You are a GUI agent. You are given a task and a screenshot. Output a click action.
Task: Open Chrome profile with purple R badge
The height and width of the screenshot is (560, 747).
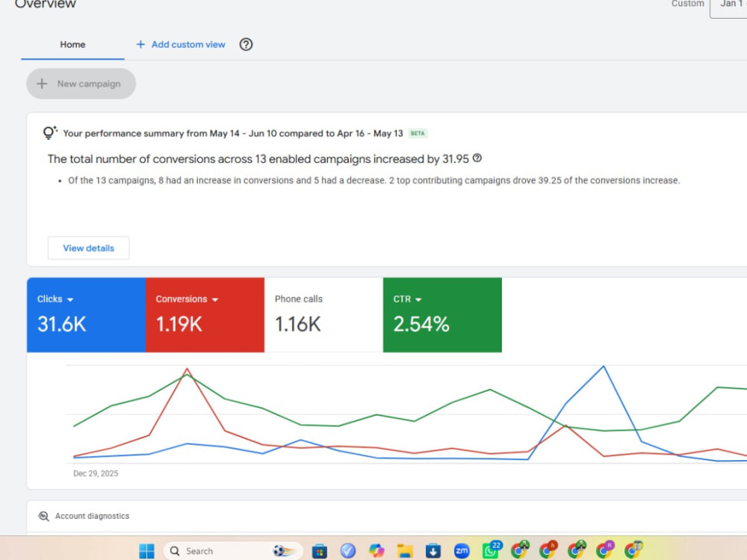pos(605,550)
